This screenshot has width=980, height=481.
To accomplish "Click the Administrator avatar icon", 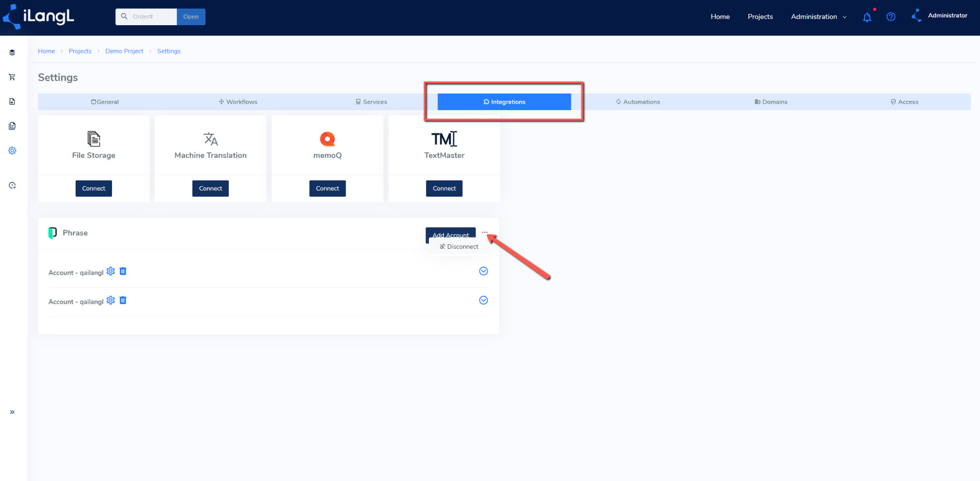I will point(917,16).
